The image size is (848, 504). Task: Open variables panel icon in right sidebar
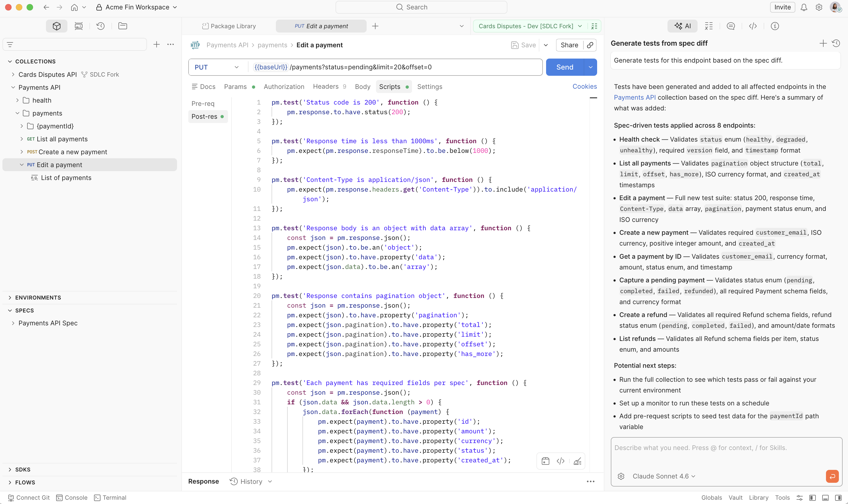709,26
